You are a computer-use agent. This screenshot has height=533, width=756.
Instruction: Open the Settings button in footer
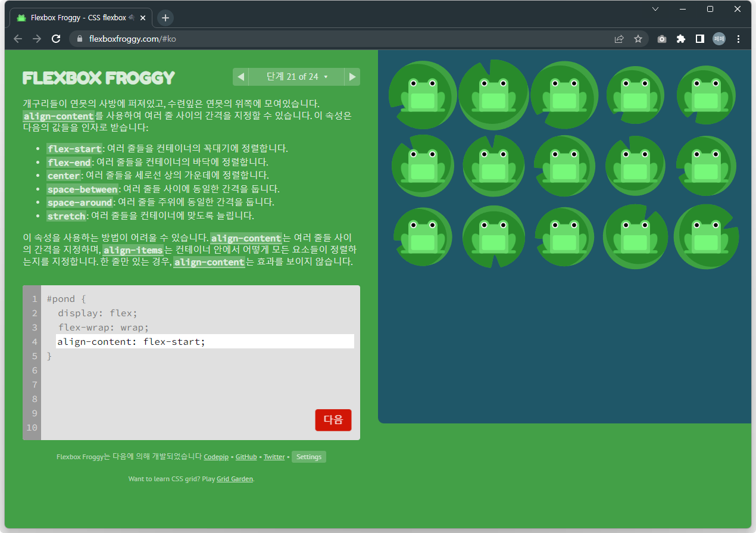pos(309,457)
